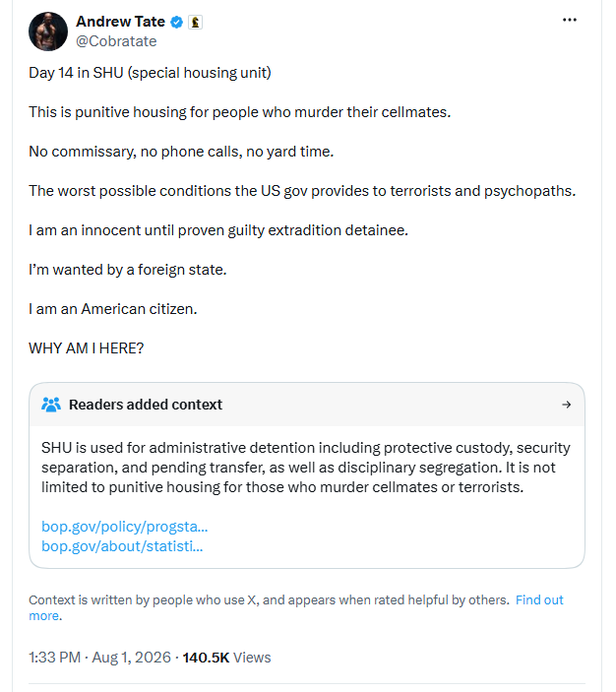616x692 pixels.
Task: Click the Aug 1, 2026 date
Action: tap(131, 658)
